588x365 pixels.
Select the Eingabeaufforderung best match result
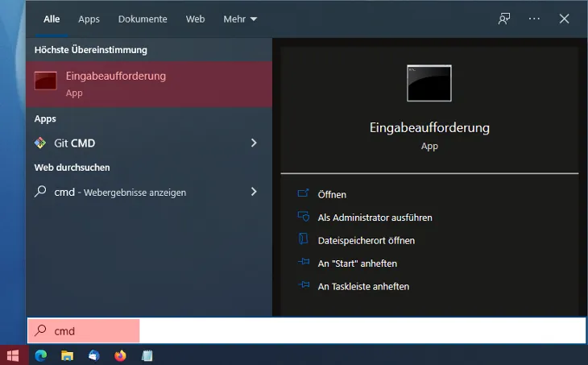click(x=149, y=84)
